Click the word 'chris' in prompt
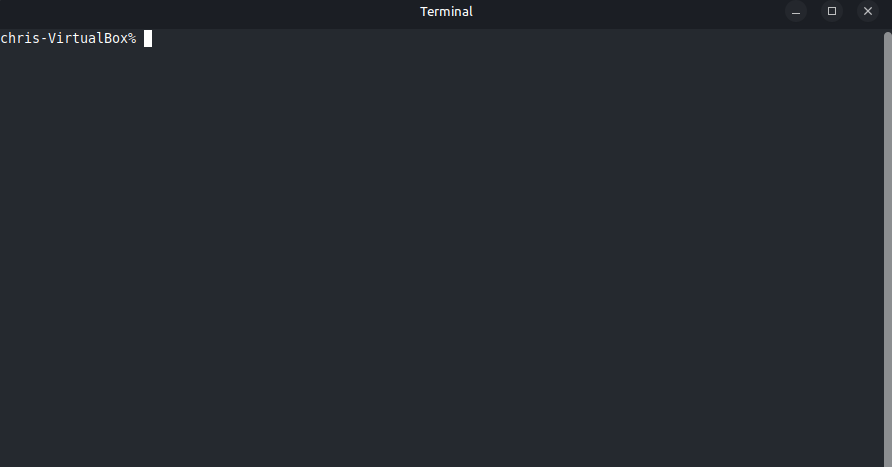 pyautogui.click(x=20, y=39)
